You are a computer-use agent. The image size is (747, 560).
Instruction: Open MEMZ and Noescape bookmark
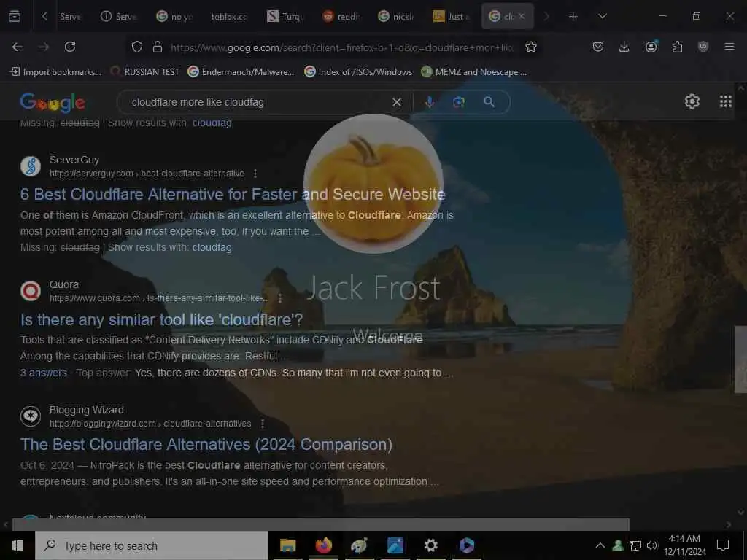coord(474,72)
